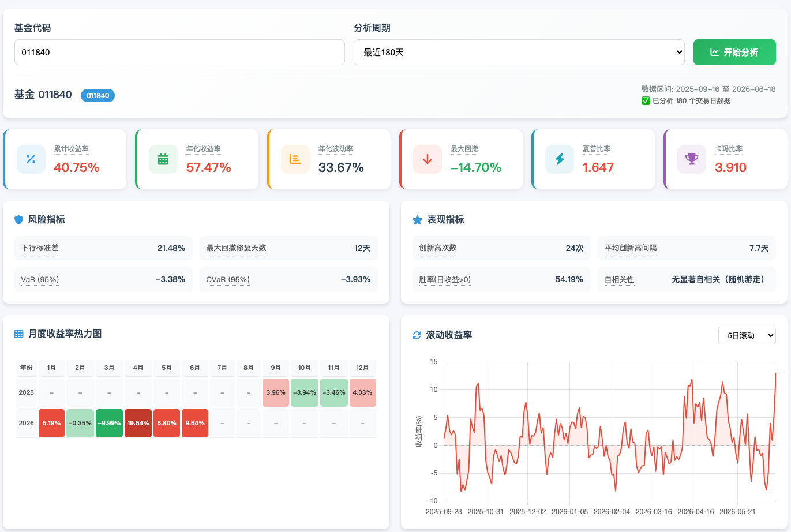Image resolution: width=791 pixels, height=532 pixels.
Task: Click the green checkmark next to 已分析 text
Action: (646, 101)
